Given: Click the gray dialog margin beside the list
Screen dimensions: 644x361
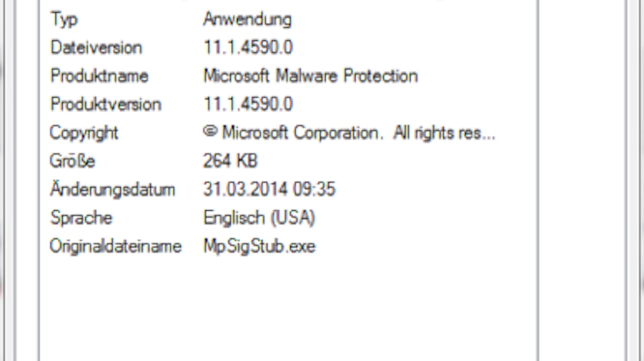Looking at the screenshot, I should click(x=581, y=180).
